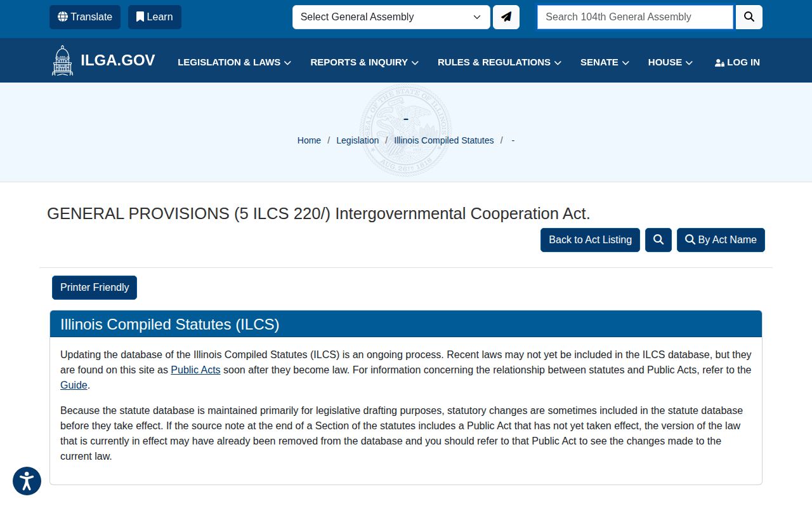Open the Senate menu
This screenshot has width=812, height=508.
605,62
